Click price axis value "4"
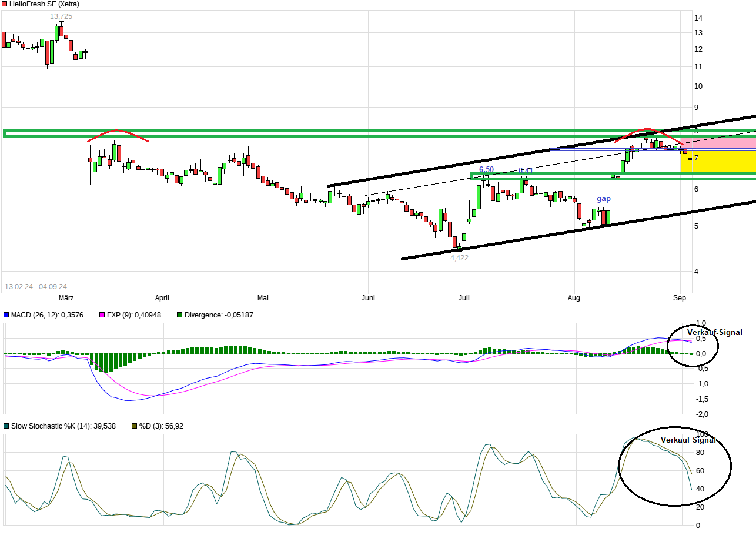 pos(697,272)
